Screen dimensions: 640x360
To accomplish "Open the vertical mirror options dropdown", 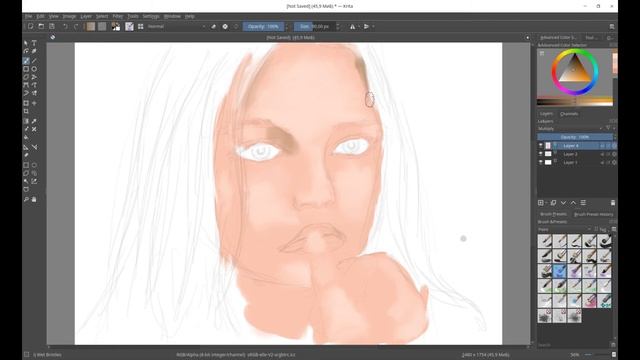I will 373,27.
